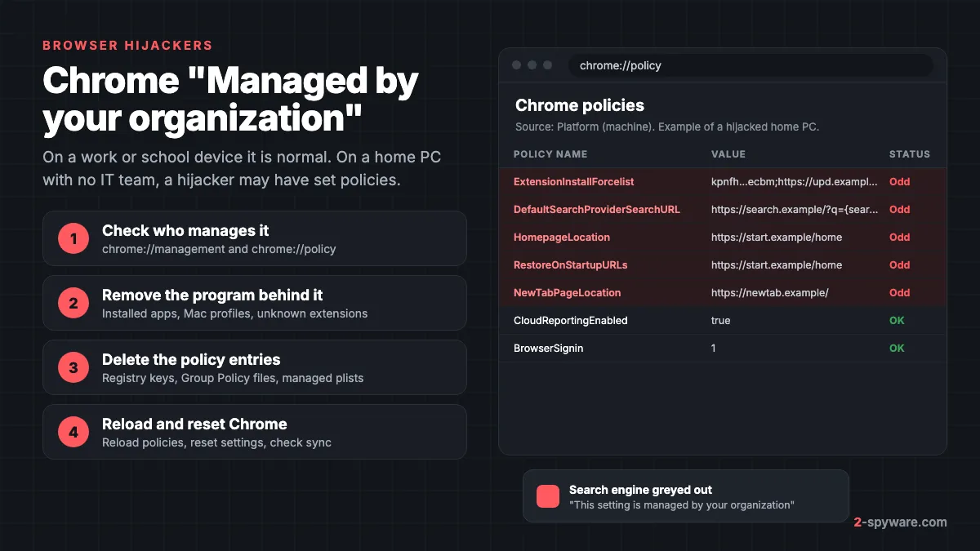Click the Installed apps, Mac profiles, unknown extensions text
This screenshot has height=551, width=980.
[x=235, y=313]
